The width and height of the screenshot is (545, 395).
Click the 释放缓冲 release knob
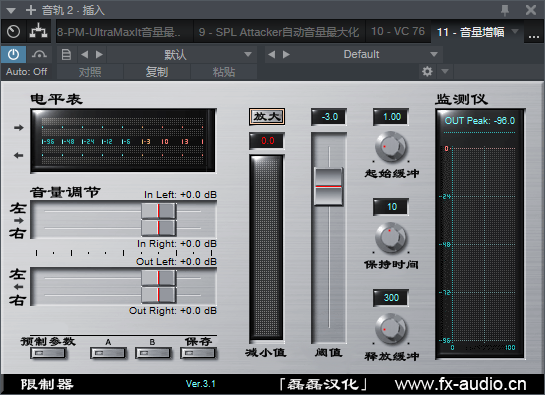click(391, 329)
